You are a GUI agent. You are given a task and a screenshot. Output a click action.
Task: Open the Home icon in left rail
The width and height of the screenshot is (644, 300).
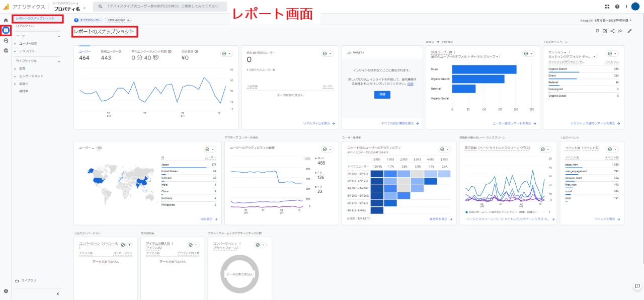[6, 20]
